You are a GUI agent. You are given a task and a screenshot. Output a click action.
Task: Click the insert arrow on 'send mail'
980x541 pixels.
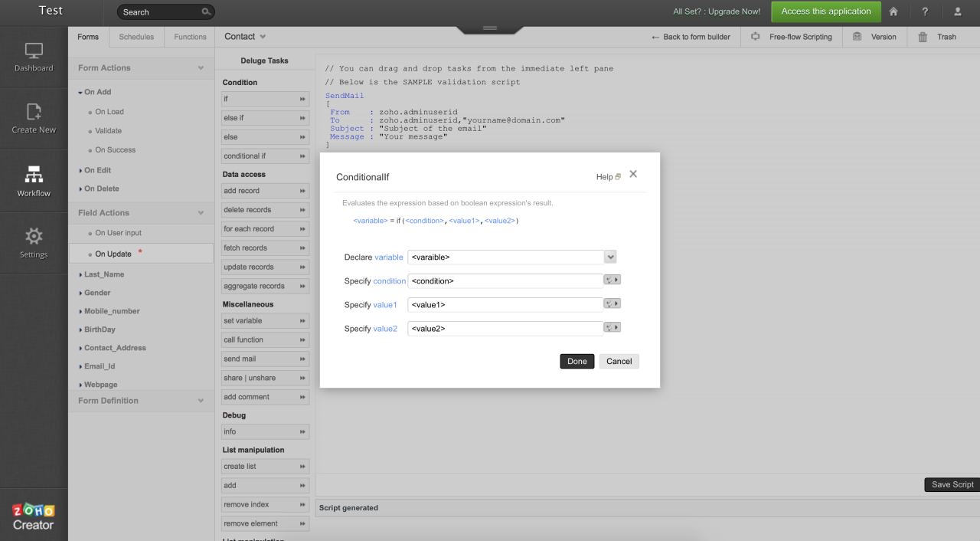pyautogui.click(x=302, y=359)
